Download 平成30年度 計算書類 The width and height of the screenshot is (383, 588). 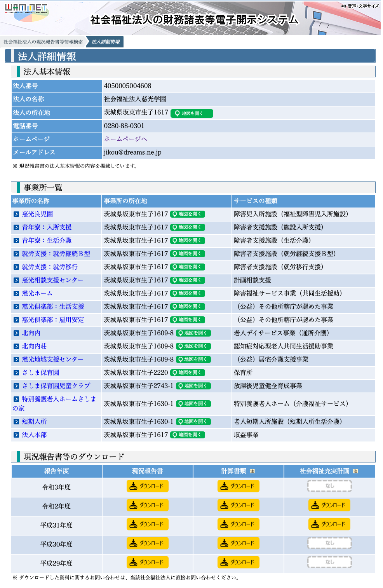point(239,543)
